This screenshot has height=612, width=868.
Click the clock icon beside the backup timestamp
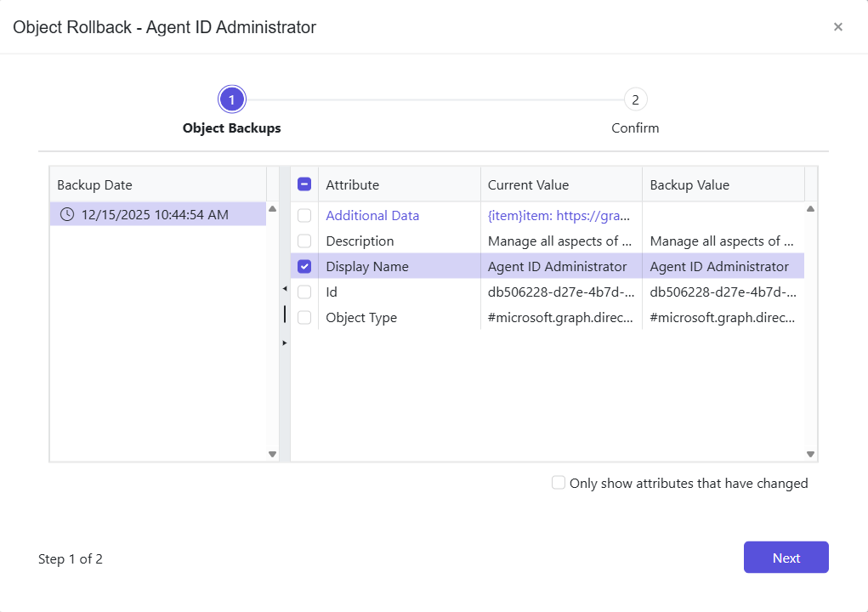[x=68, y=214]
